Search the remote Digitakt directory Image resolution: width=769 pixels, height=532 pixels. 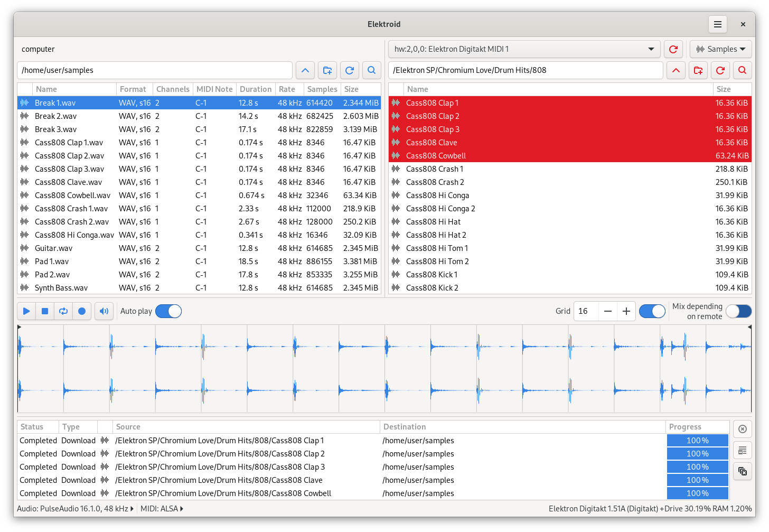742,70
